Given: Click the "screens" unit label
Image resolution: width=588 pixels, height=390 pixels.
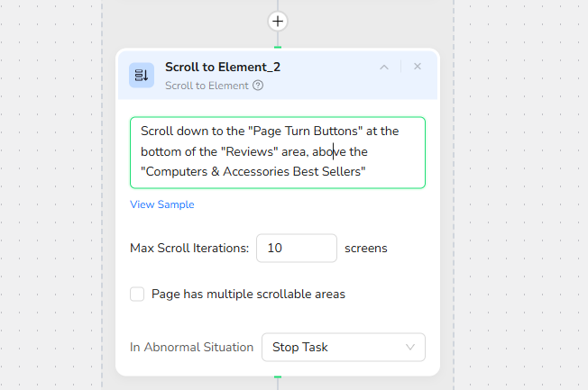Looking at the screenshot, I should (366, 248).
